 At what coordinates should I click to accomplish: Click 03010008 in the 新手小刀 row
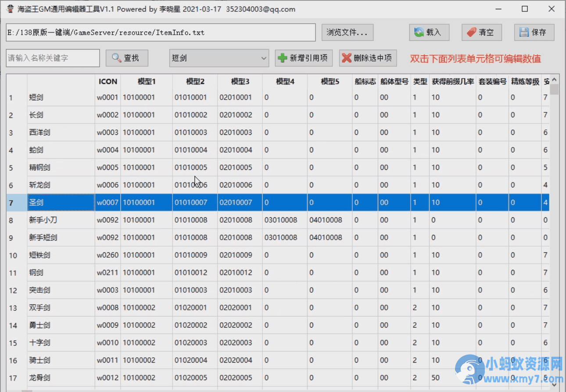click(285, 220)
